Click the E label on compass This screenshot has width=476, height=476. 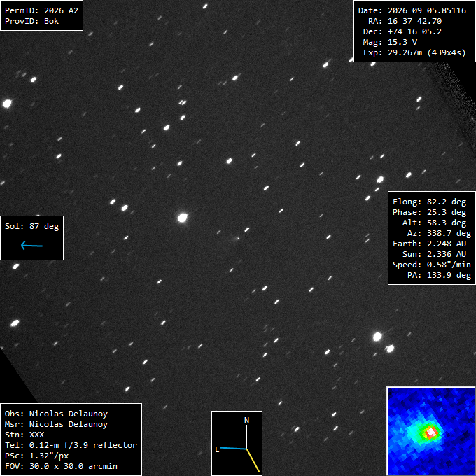coord(217,449)
